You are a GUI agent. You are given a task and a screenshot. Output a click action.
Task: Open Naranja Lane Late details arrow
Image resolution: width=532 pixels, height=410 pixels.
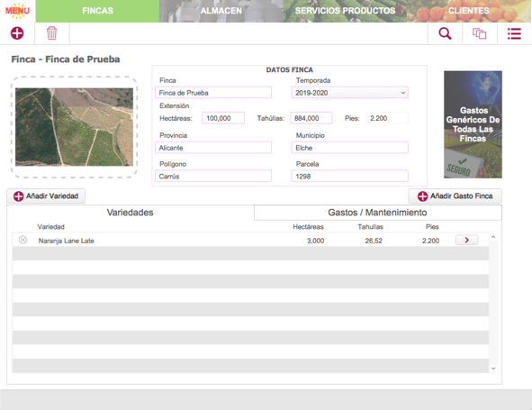point(467,241)
